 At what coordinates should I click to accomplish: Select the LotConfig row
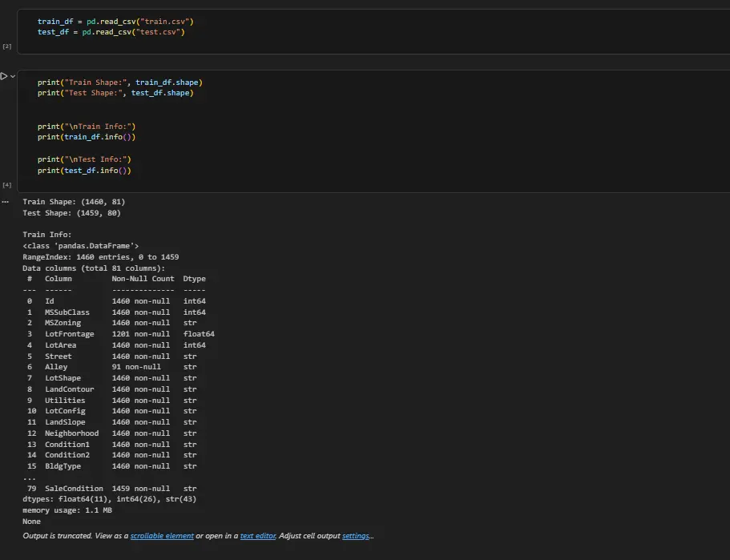[x=111, y=411]
